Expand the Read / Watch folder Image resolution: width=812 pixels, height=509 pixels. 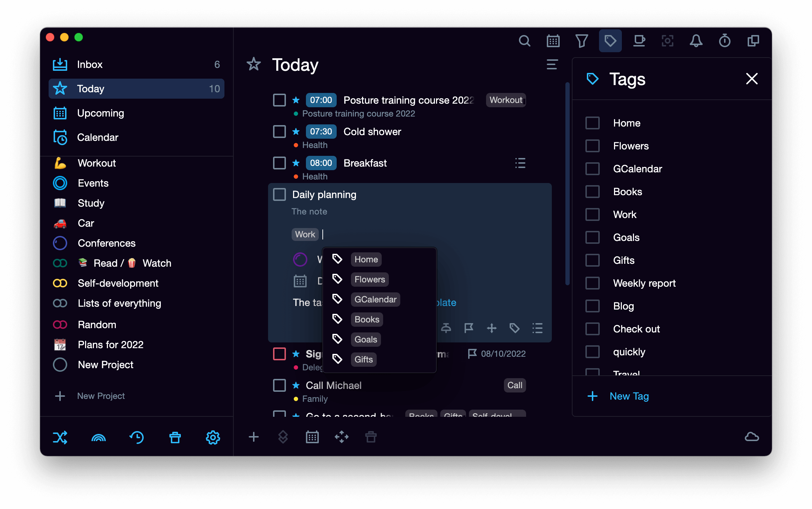pyautogui.click(x=60, y=263)
